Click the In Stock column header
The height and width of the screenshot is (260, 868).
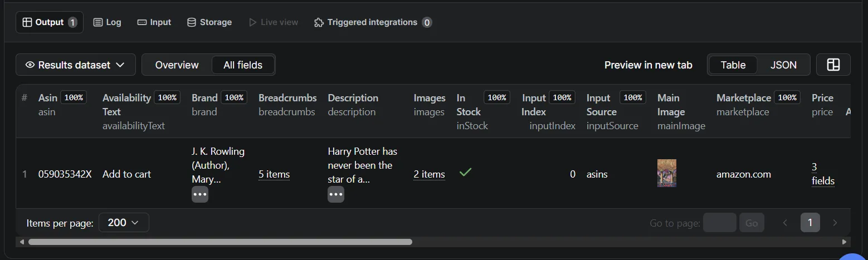[x=483, y=111]
